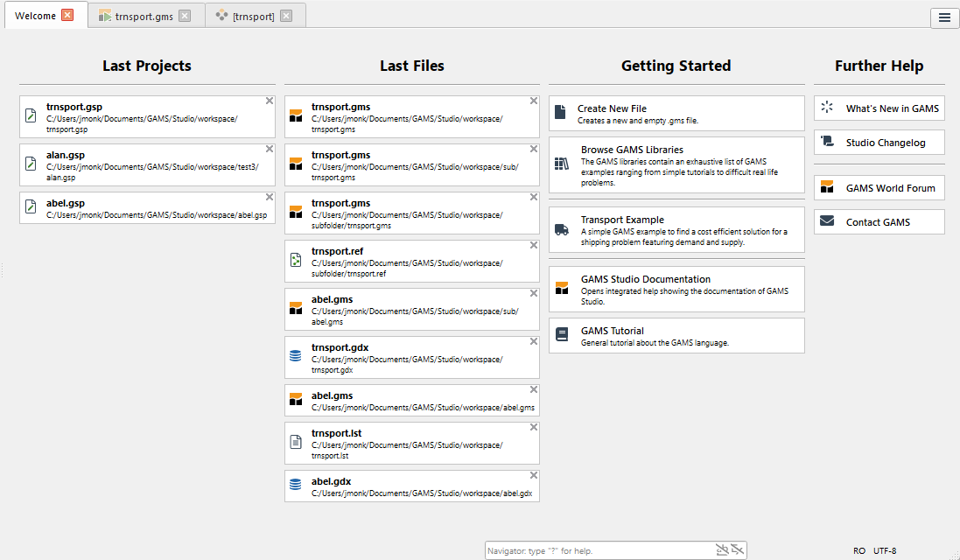The image size is (960, 560).
Task: Click the GAMS Tutorial book icon
Action: (x=561, y=334)
